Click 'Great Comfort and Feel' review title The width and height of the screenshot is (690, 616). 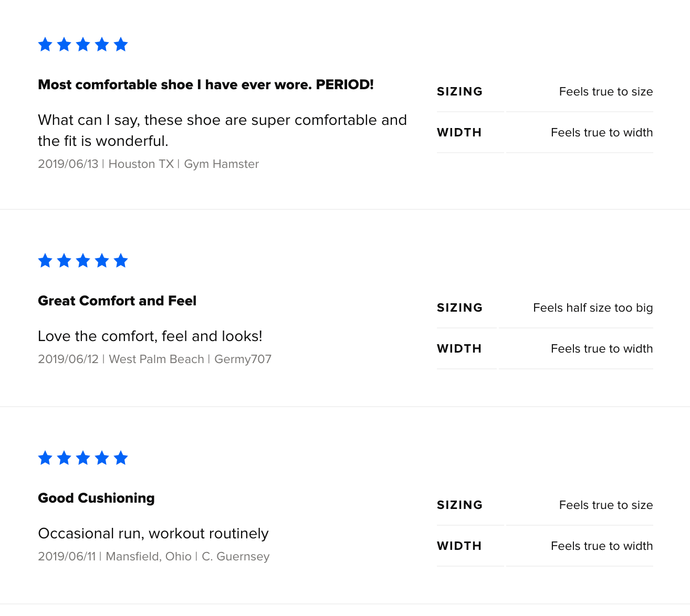(x=117, y=301)
